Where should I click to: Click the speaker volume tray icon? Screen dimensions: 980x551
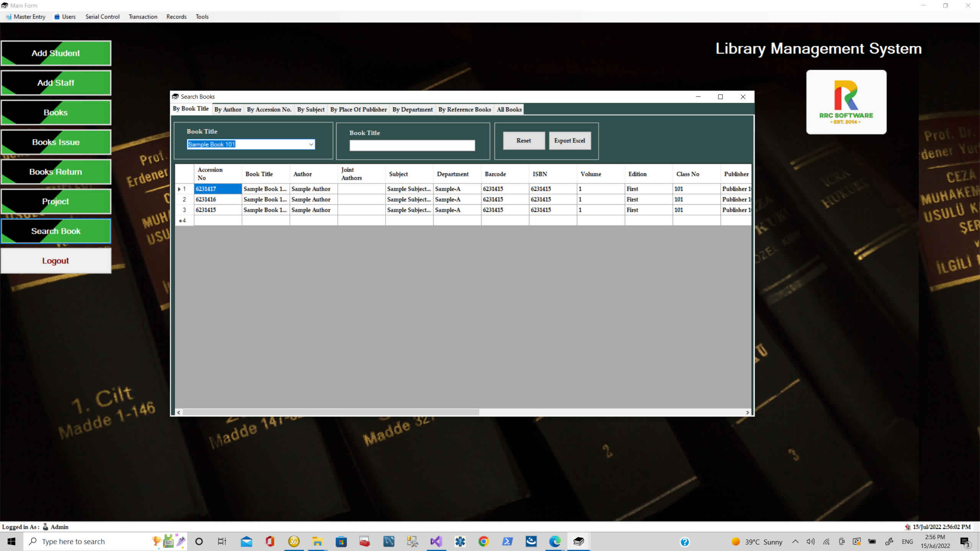[x=810, y=541]
